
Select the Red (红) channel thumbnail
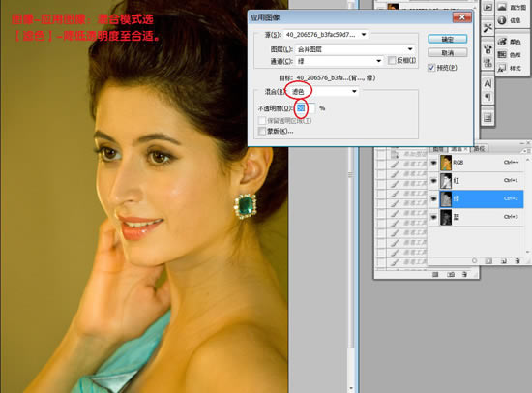point(446,181)
